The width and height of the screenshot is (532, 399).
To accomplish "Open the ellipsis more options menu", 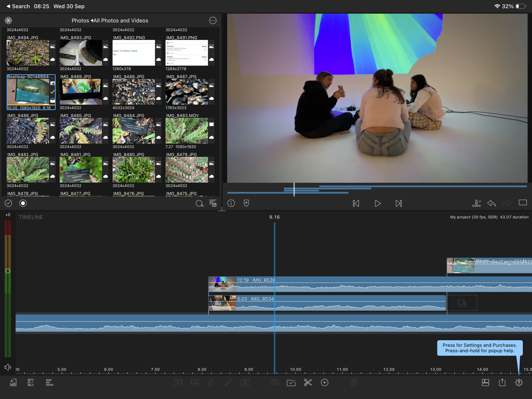I will [213, 20].
